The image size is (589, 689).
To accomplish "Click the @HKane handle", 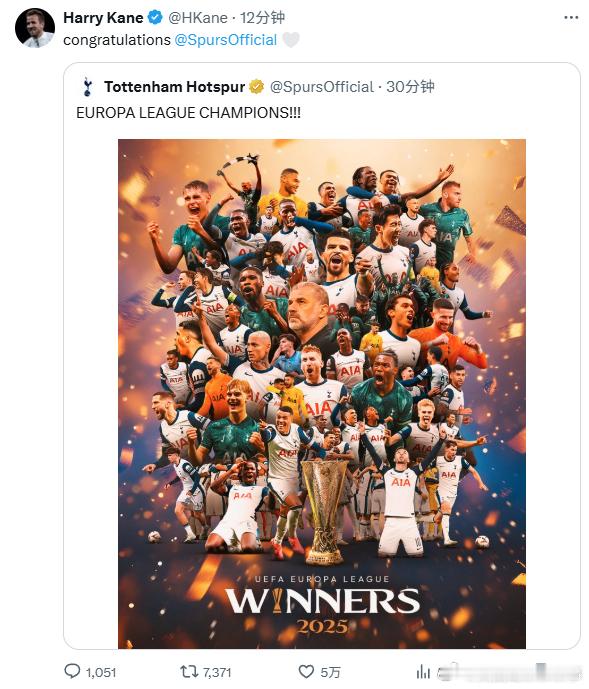I will pyautogui.click(x=197, y=18).
